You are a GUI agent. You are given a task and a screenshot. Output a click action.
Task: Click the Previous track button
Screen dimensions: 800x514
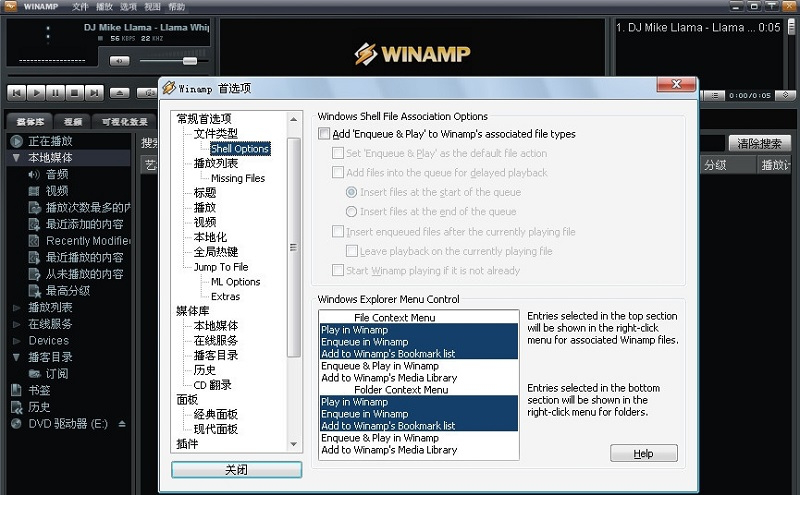pos(16,93)
